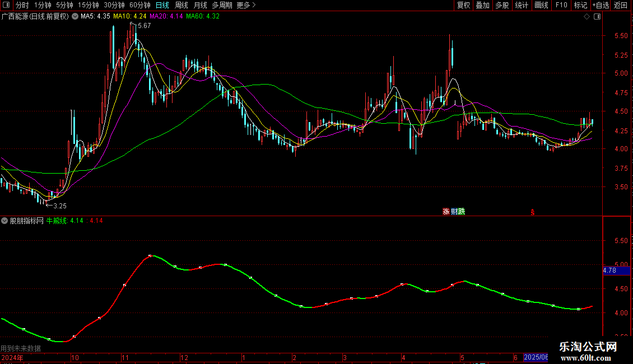Click the 5.50 price axis label of main chart
The image size is (633, 364).
pyautogui.click(x=621, y=36)
